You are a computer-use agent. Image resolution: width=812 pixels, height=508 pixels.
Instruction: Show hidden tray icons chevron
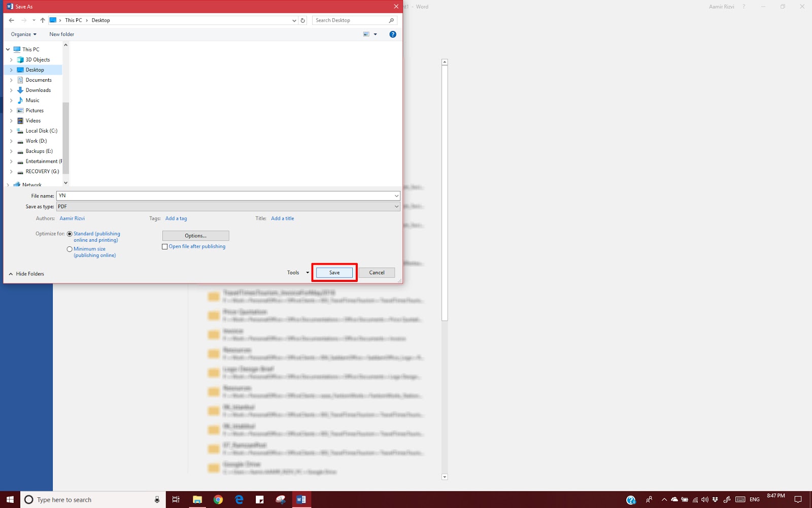664,500
